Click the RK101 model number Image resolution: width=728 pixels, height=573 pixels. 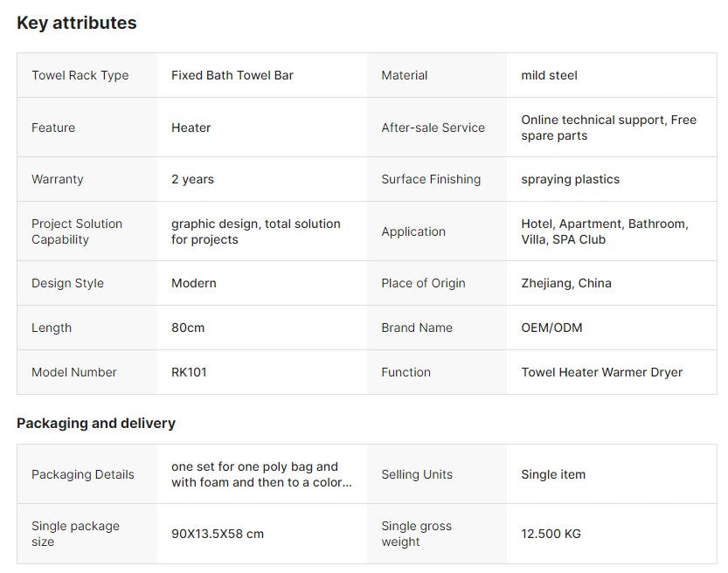click(189, 372)
